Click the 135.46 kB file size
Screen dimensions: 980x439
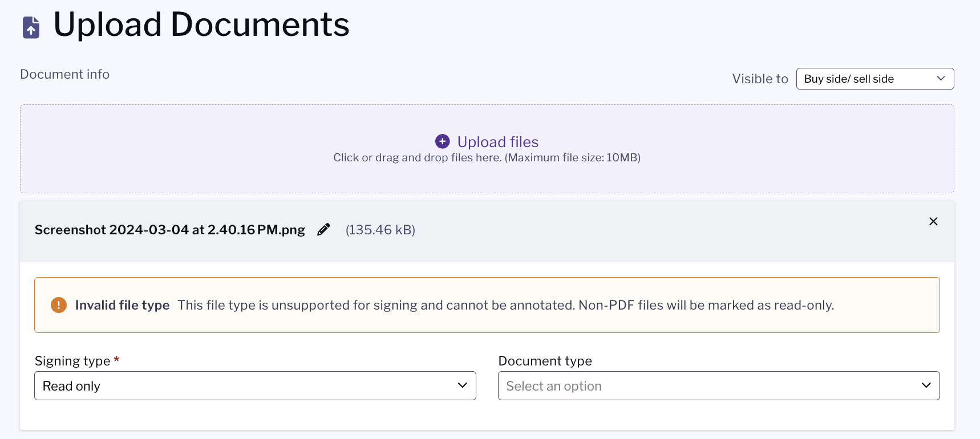[x=380, y=230]
